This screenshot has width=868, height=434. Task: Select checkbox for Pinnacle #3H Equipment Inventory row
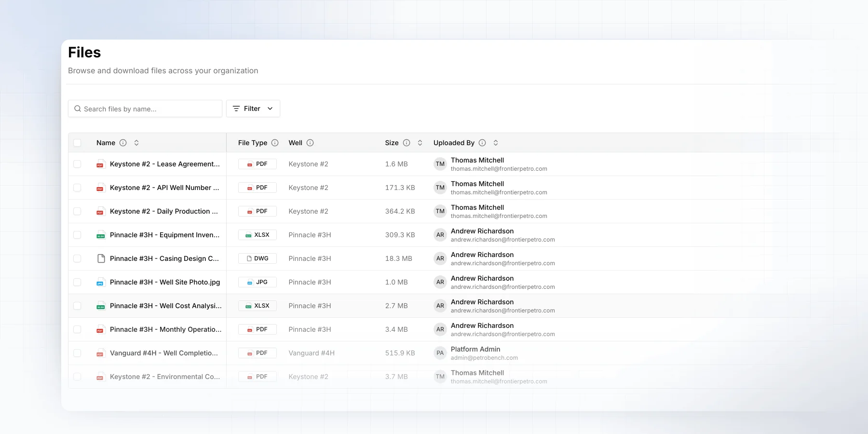pos(77,235)
